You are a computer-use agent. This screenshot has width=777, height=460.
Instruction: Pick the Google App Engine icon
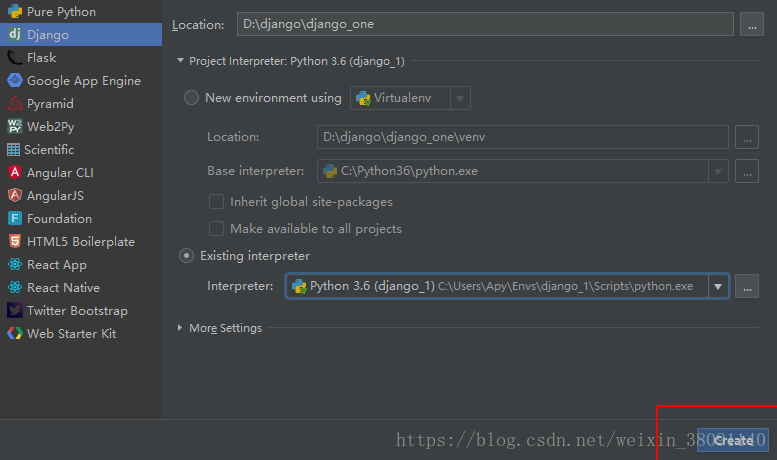coord(15,80)
